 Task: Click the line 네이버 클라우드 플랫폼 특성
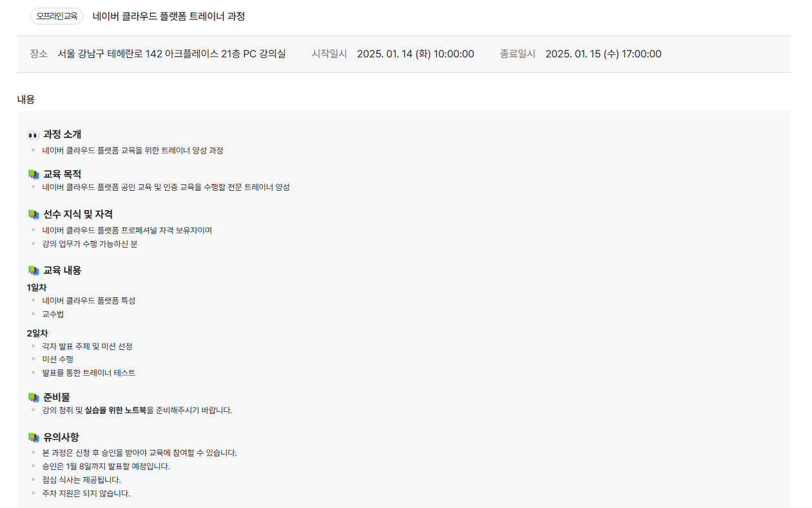(x=89, y=301)
